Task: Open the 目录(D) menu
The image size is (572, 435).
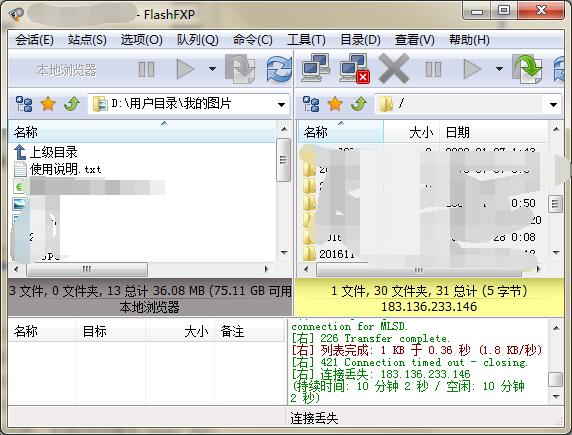Action: tap(360, 39)
